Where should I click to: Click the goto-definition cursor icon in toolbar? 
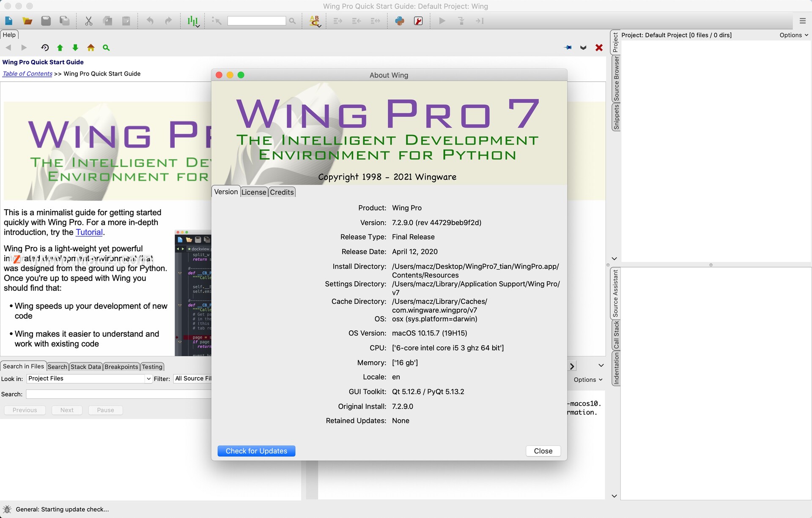(x=217, y=21)
